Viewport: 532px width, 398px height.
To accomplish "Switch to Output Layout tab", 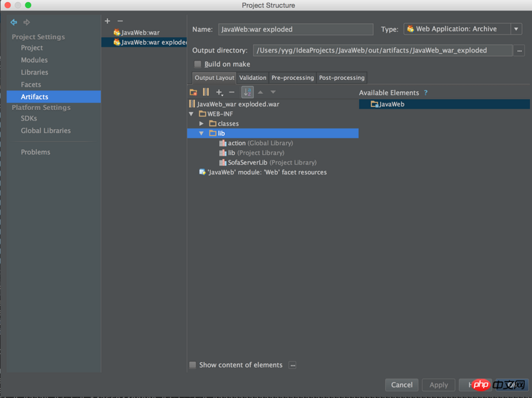I will pos(214,78).
